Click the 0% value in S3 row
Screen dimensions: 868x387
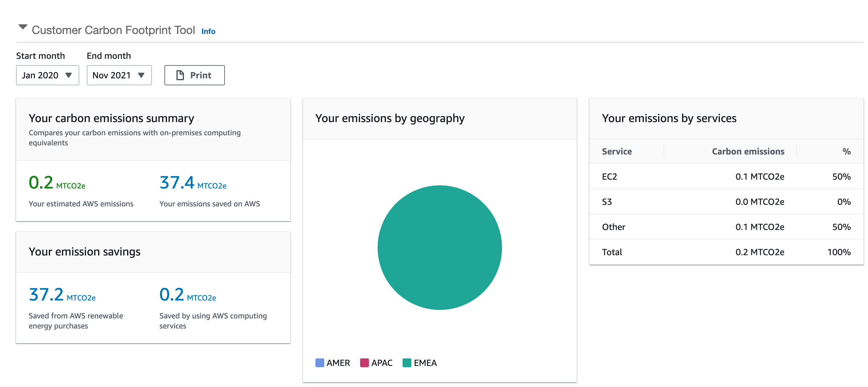844,202
